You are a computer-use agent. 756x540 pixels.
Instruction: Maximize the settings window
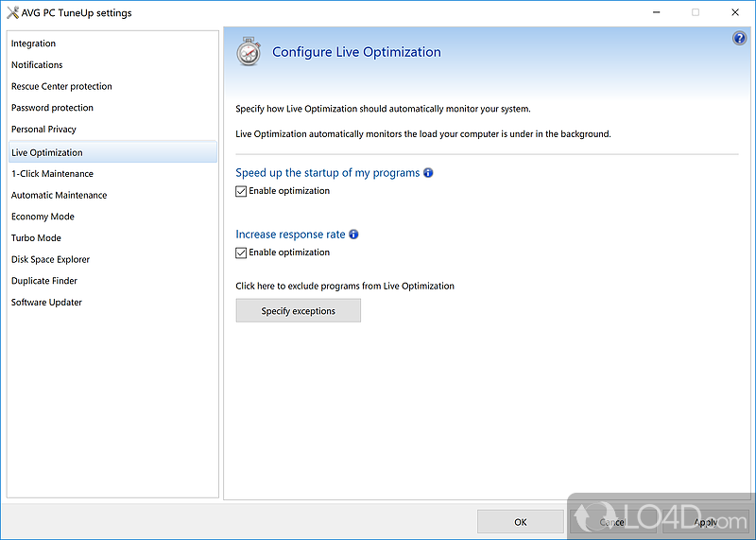pyautogui.click(x=696, y=13)
